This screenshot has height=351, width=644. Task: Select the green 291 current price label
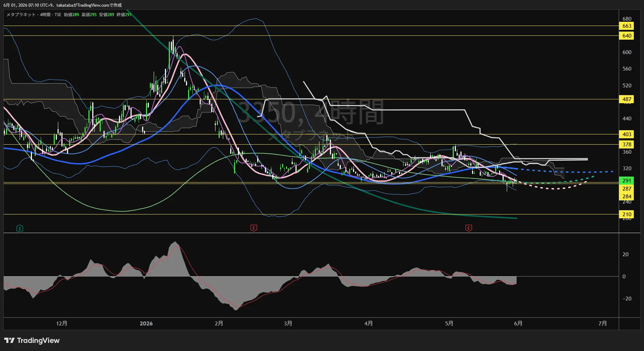[x=627, y=181]
